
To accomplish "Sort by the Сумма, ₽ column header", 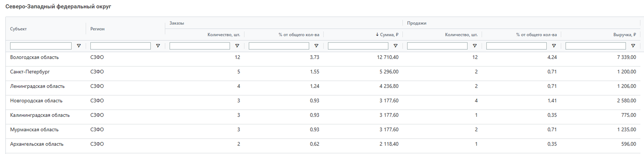I will pos(389,35).
